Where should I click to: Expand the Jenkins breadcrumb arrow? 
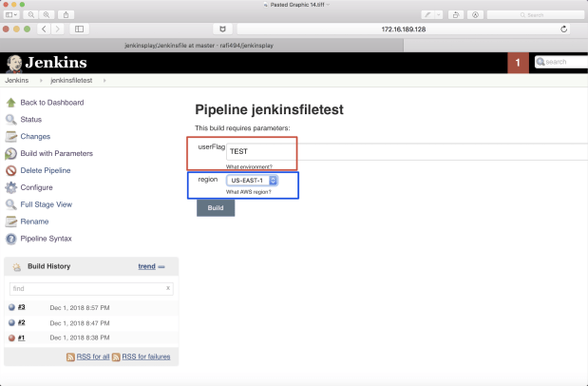point(41,81)
